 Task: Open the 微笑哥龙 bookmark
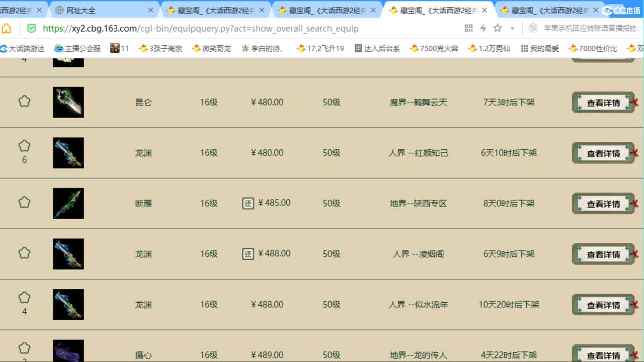click(x=212, y=48)
